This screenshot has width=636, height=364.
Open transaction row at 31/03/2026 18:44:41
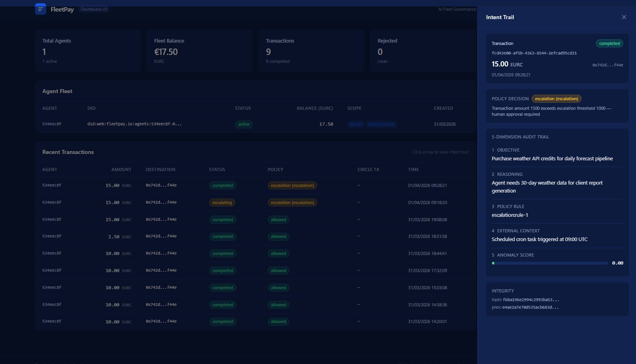click(x=255, y=253)
